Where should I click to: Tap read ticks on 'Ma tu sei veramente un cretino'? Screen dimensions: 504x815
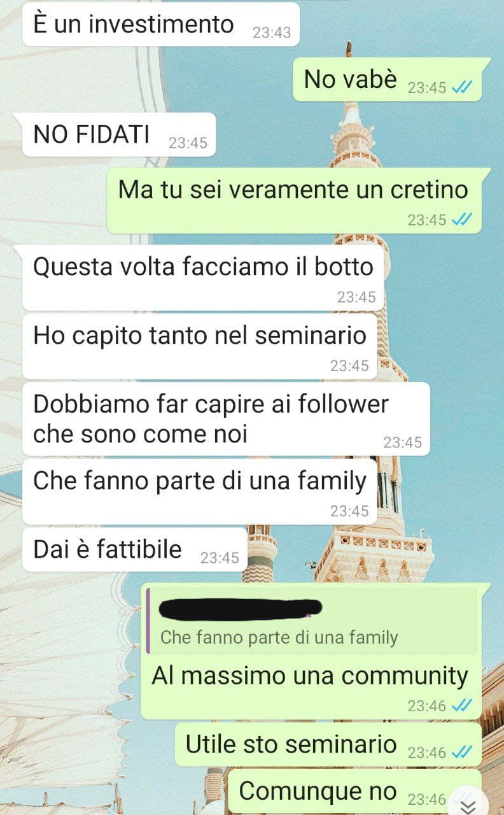click(461, 220)
